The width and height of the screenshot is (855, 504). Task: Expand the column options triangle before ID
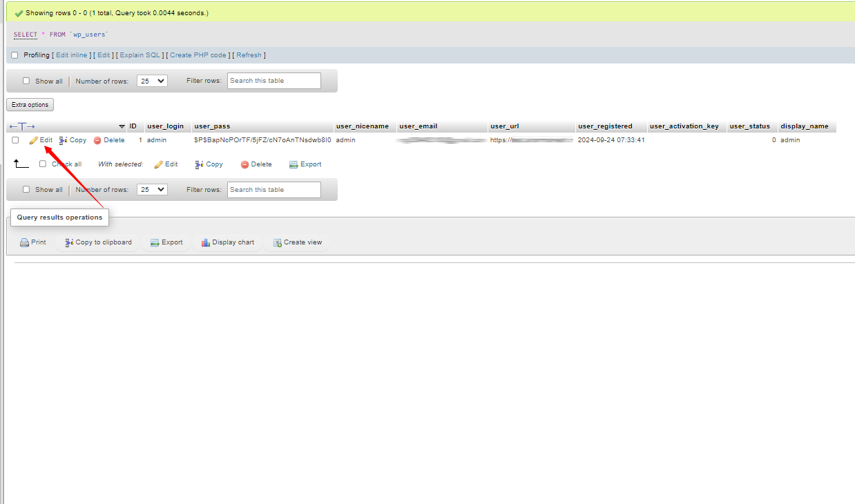122,126
